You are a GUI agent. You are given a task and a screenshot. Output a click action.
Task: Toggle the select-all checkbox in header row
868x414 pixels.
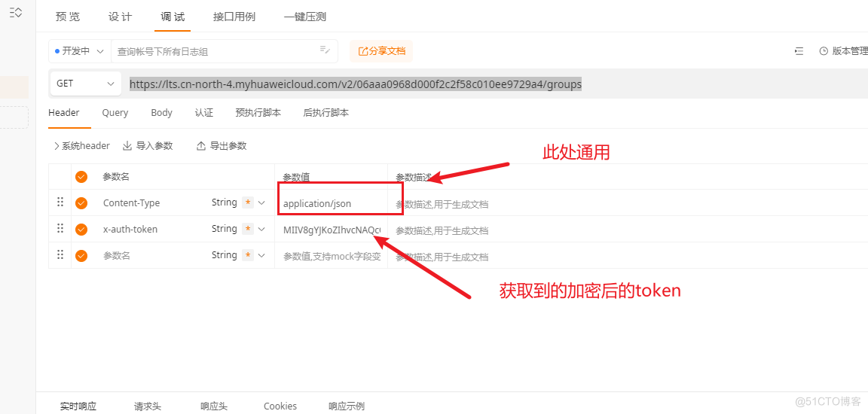pyautogui.click(x=81, y=177)
